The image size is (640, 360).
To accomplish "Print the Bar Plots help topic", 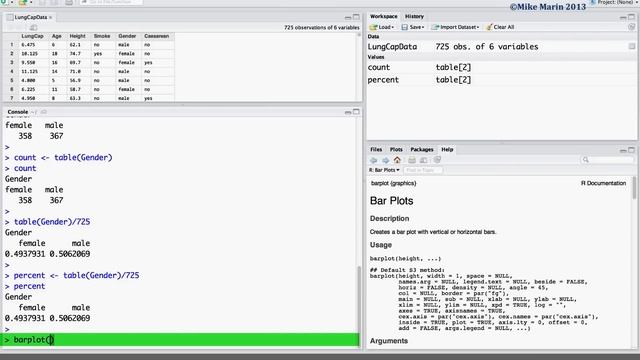I will coord(412,160).
